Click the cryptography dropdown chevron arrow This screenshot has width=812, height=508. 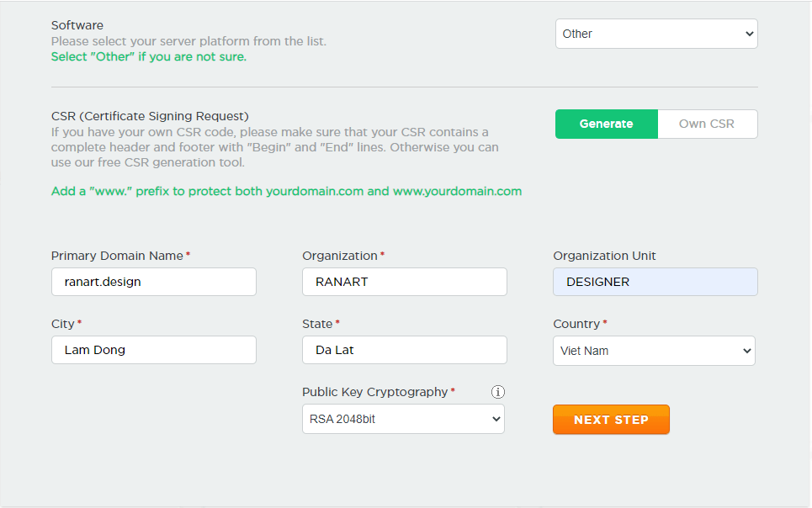496,420
